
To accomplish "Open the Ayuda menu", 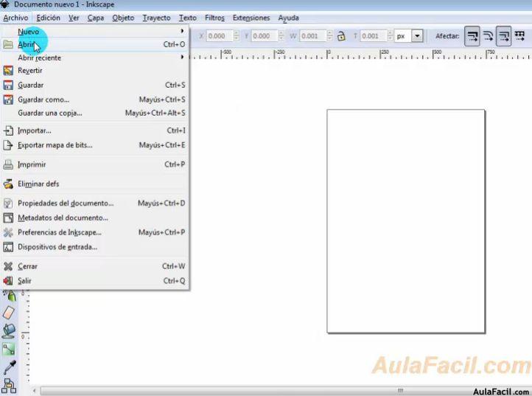I will coord(288,18).
